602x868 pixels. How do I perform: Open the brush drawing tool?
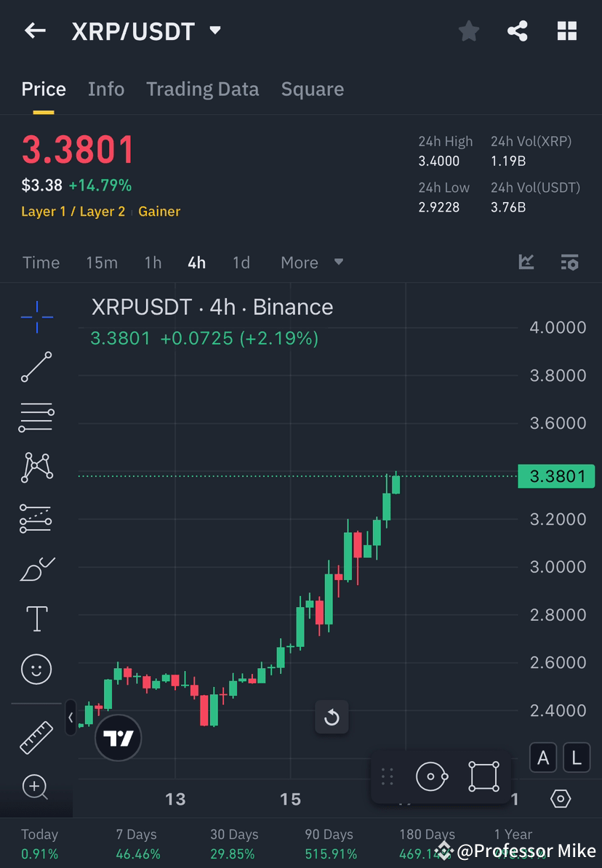[x=36, y=568]
